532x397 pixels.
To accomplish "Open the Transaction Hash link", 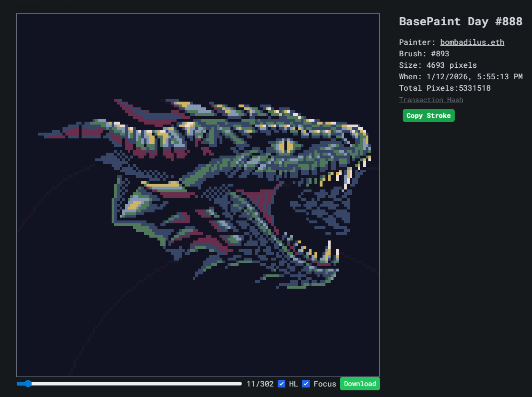I will coord(431,100).
